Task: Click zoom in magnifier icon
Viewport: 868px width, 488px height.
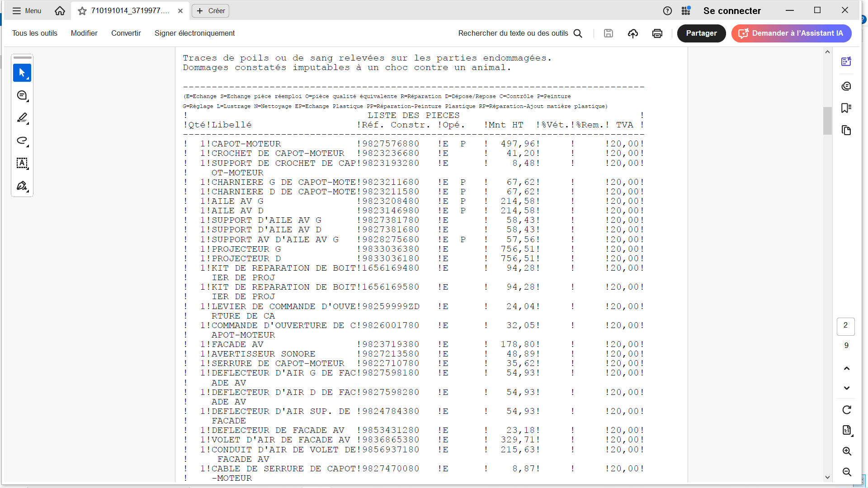Action: tap(846, 451)
